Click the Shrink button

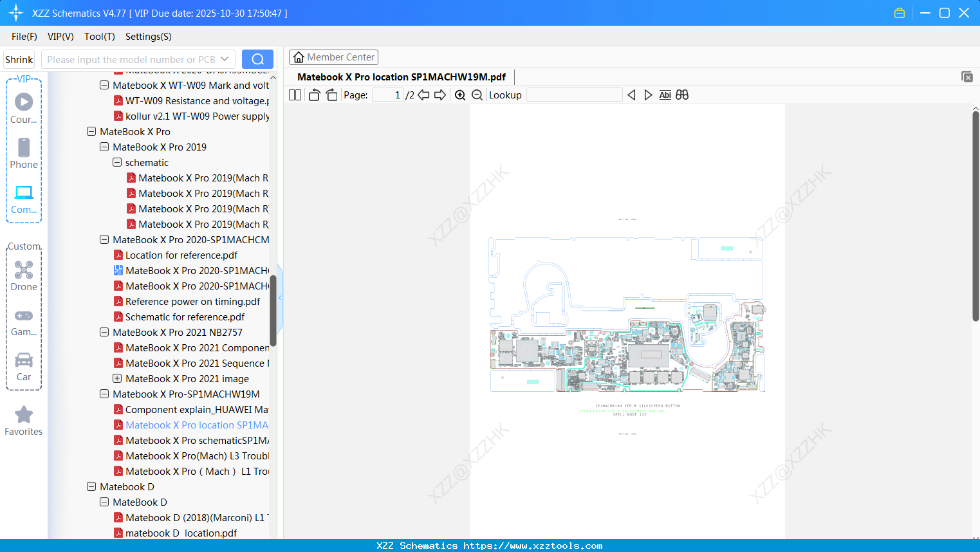pos(19,59)
